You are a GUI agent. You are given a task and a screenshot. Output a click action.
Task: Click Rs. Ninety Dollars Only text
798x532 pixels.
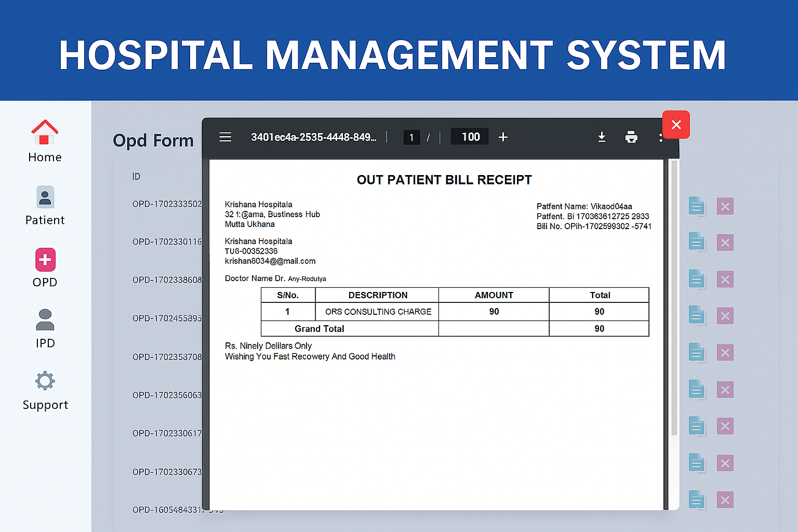[x=268, y=346]
